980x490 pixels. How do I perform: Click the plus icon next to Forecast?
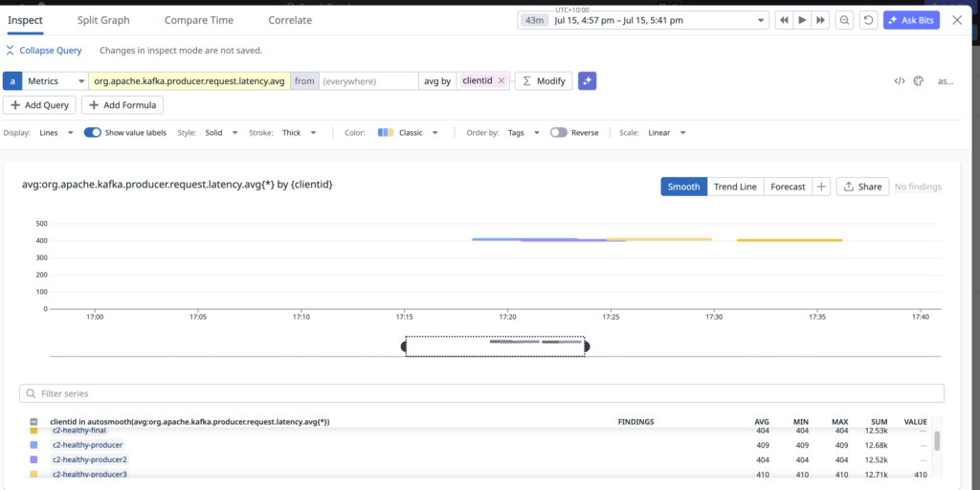(x=821, y=187)
